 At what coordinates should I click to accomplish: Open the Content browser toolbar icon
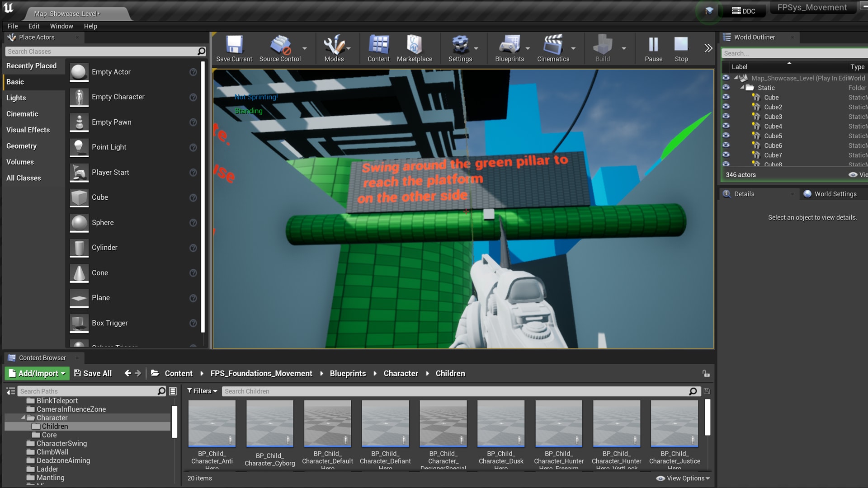(x=378, y=45)
